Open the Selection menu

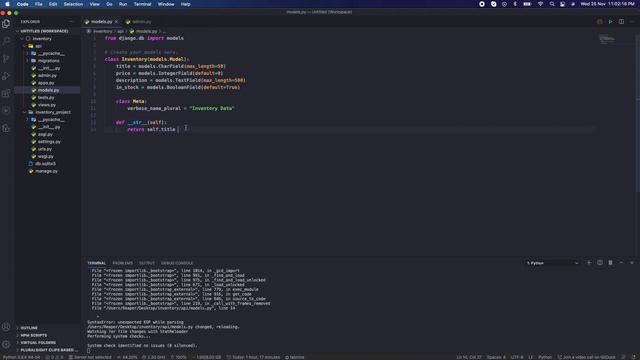73,4
